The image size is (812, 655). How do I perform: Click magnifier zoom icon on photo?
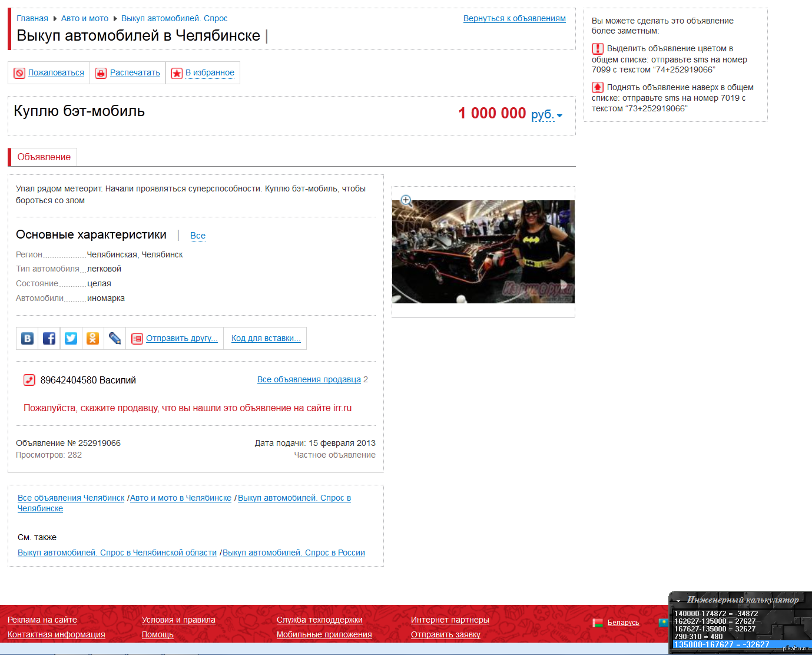[406, 200]
